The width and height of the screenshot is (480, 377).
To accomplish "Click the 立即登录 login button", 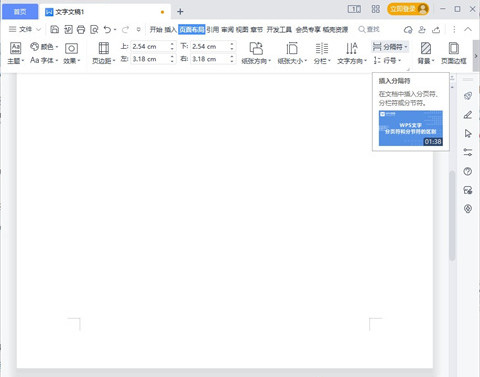I will point(408,9).
